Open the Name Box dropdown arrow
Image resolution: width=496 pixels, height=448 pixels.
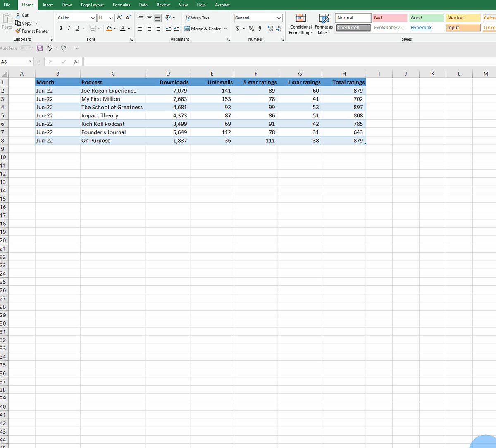(30, 62)
